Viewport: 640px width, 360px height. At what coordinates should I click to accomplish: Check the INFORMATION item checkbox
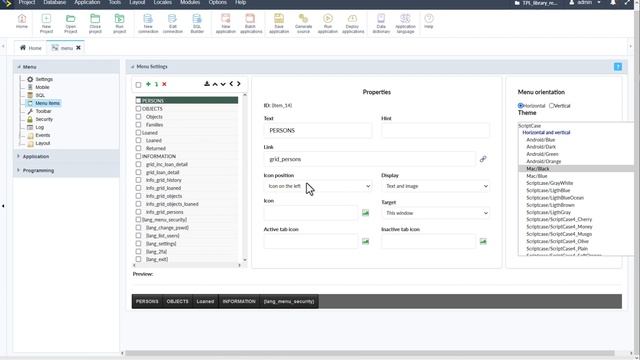click(138, 156)
